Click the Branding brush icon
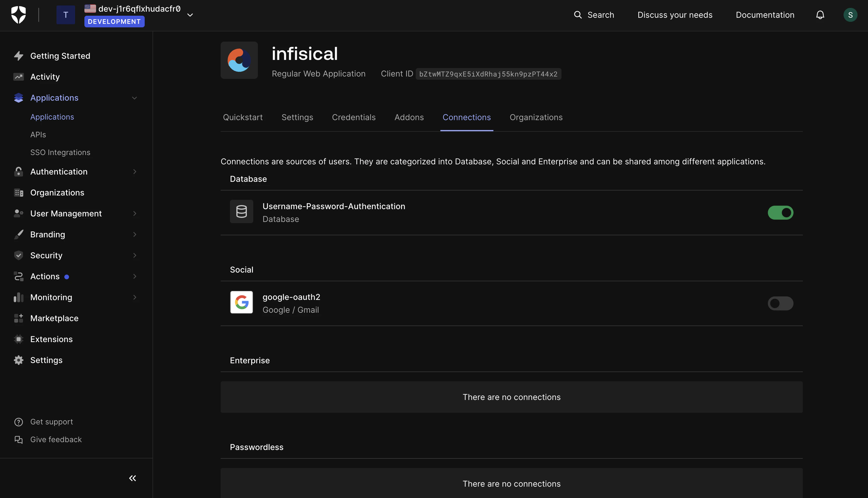This screenshot has height=498, width=868. (18, 234)
